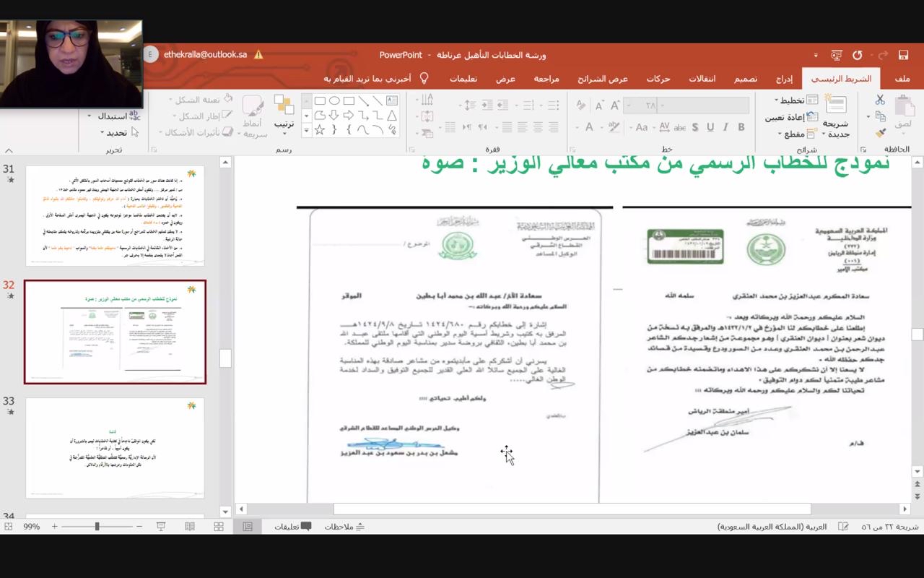Toggle the Comments (تعليقات) pane
The height and width of the screenshot is (578, 924).
[x=292, y=527]
